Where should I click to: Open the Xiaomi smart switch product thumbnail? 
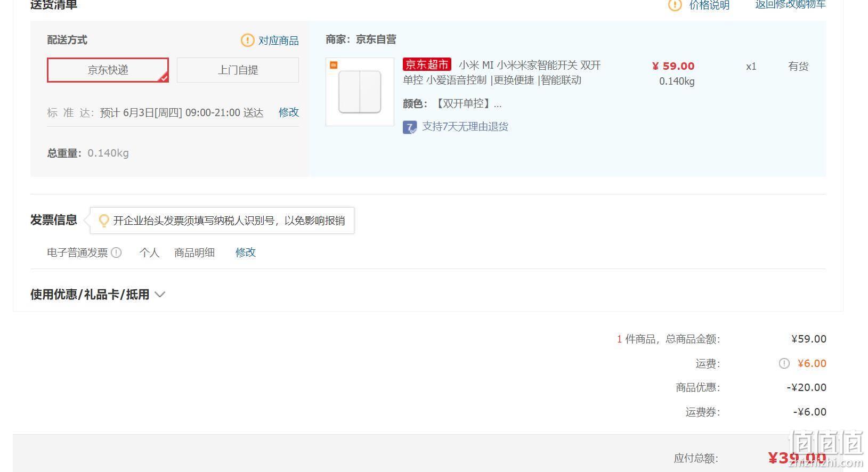pyautogui.click(x=360, y=92)
